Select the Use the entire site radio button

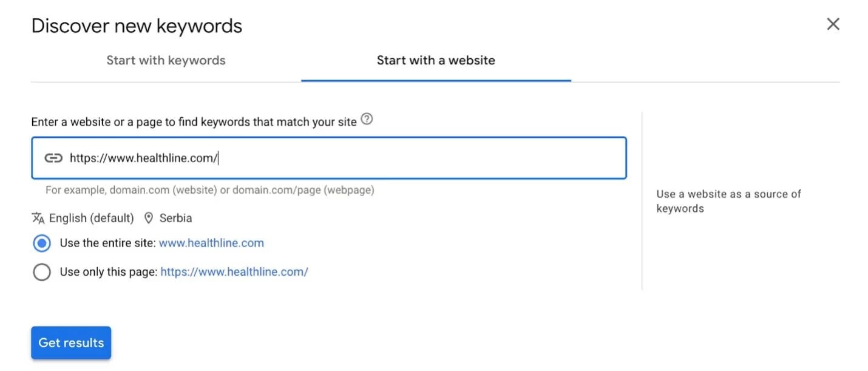click(x=42, y=243)
